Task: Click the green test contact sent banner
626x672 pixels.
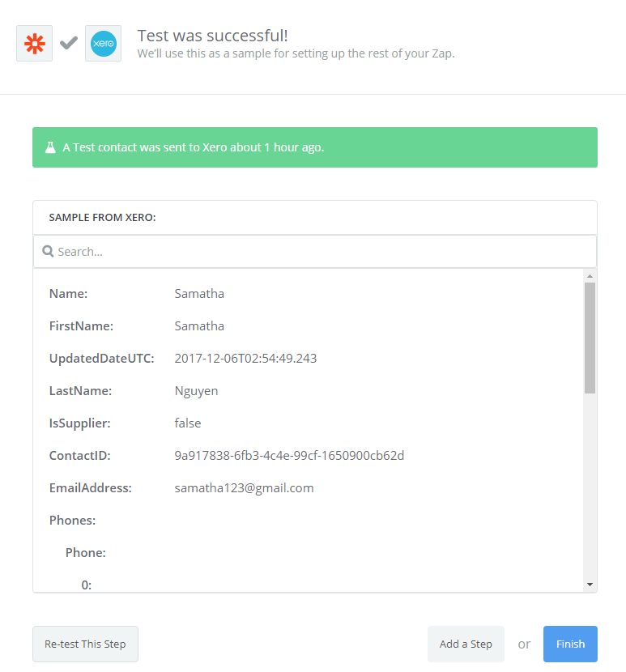Action: 315,147
